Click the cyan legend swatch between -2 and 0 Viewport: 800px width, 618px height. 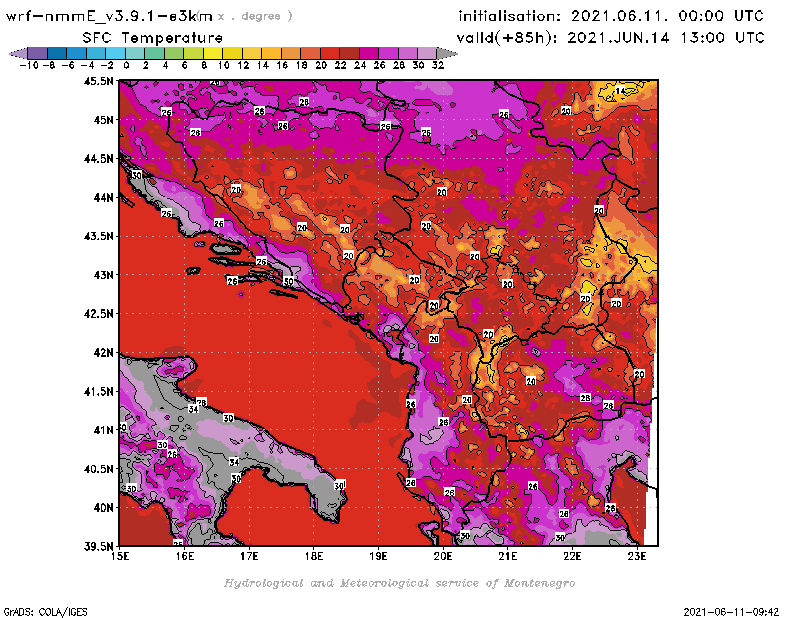(x=116, y=54)
